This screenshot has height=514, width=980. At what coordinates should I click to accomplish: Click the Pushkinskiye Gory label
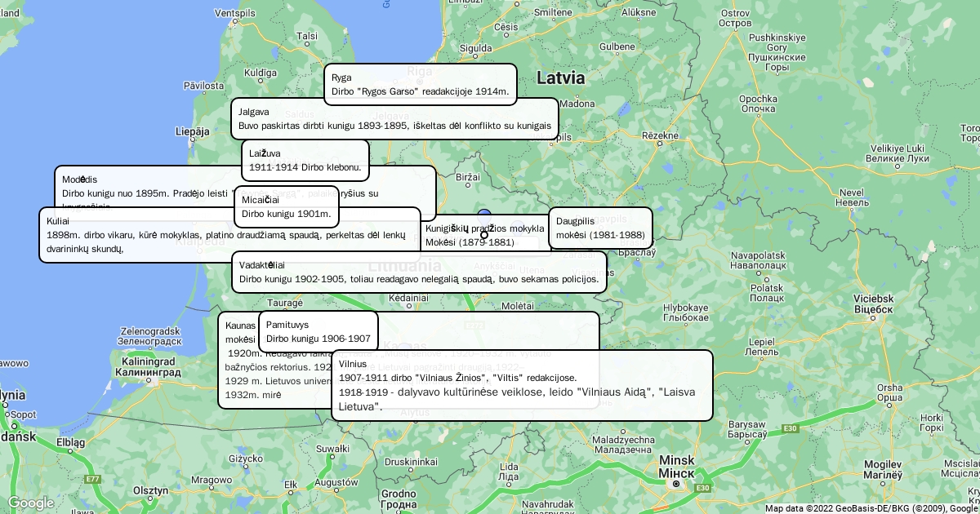click(x=777, y=53)
